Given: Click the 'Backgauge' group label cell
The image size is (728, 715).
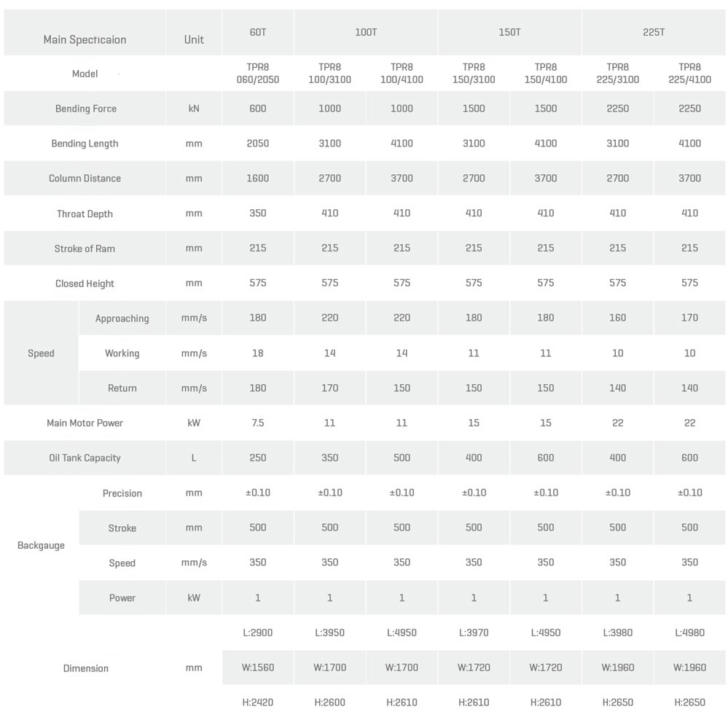Looking at the screenshot, I should pos(41,545).
